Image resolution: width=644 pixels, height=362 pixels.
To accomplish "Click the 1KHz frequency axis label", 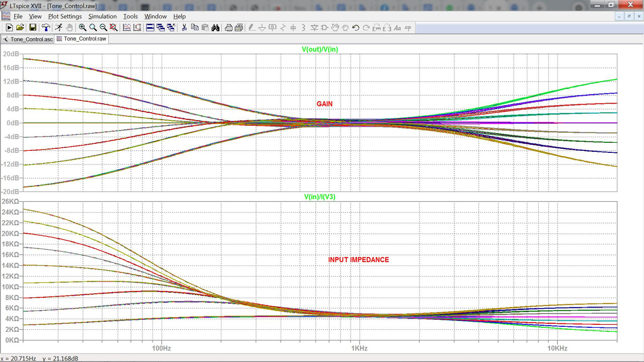I will click(x=359, y=348).
